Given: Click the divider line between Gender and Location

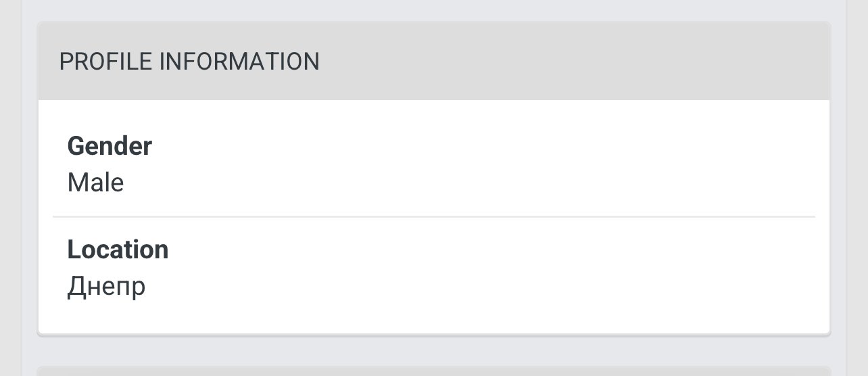Looking at the screenshot, I should 434,216.
